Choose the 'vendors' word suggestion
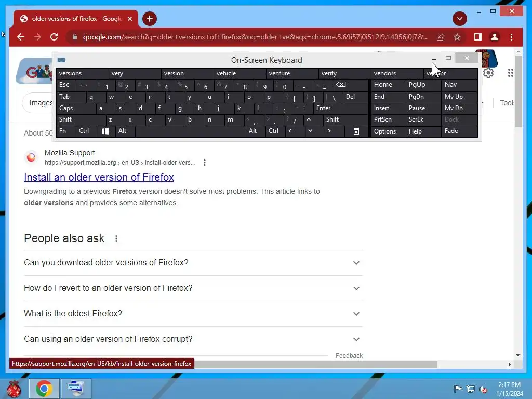Image resolution: width=532 pixels, height=399 pixels. [397, 73]
